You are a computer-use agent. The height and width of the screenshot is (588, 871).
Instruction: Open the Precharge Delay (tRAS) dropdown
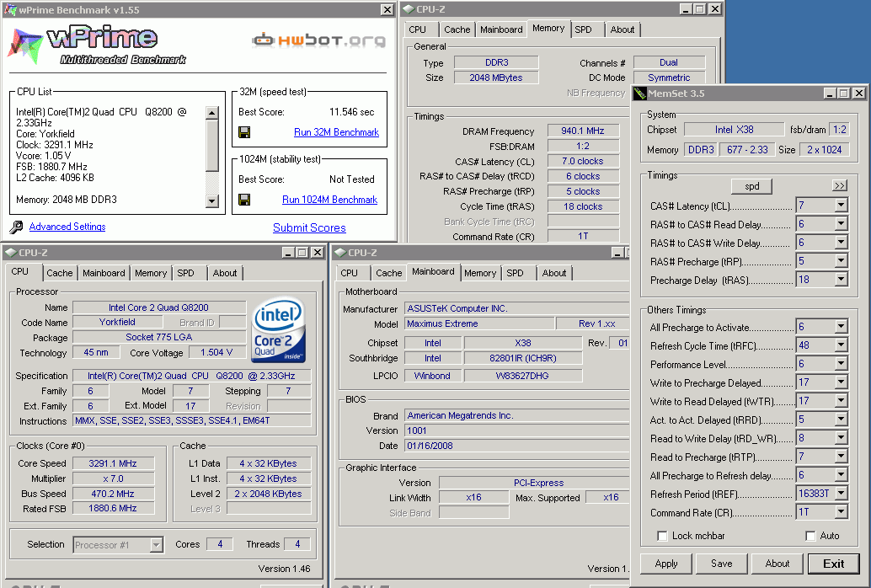pyautogui.click(x=841, y=280)
